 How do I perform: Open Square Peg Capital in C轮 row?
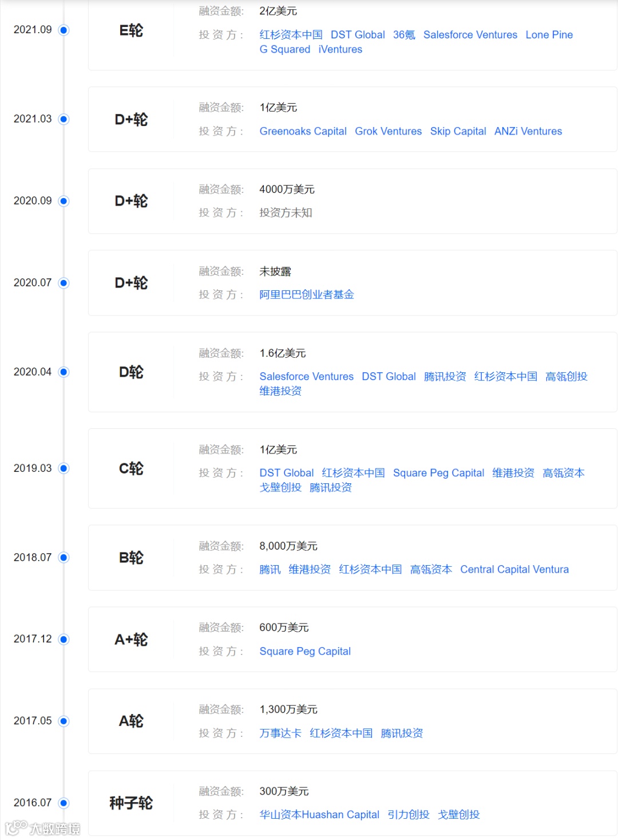click(x=439, y=473)
